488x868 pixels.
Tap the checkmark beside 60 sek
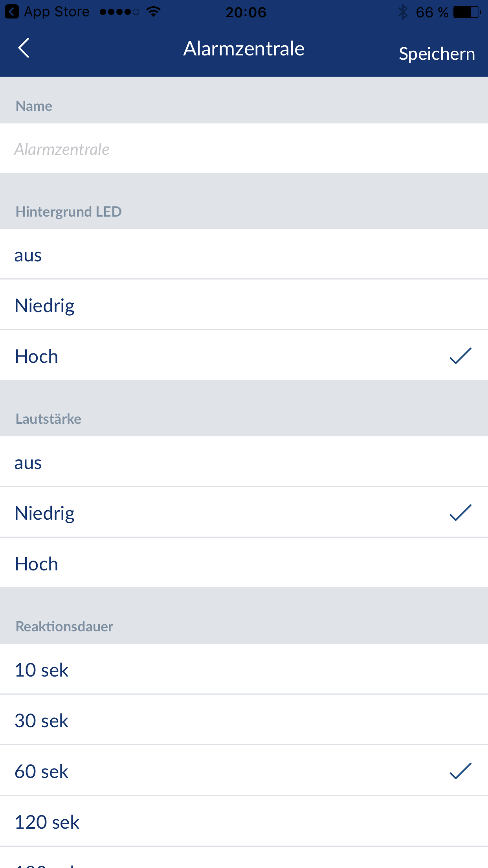pyautogui.click(x=460, y=771)
